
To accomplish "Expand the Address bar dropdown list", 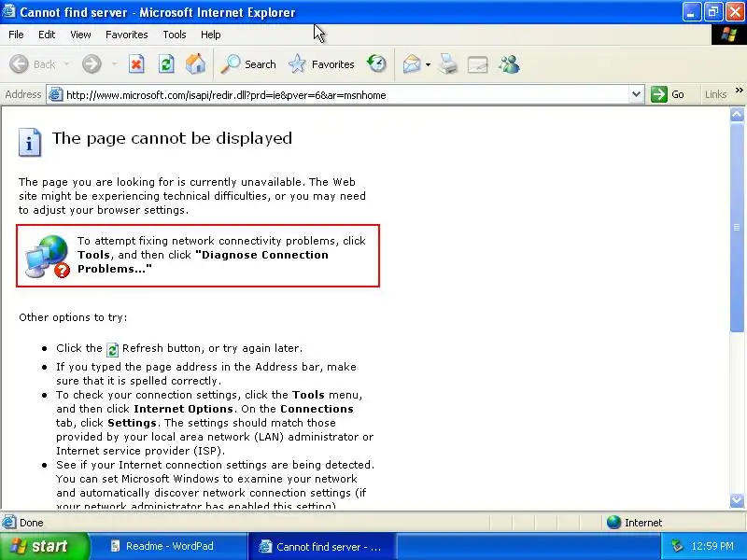I will (x=636, y=94).
